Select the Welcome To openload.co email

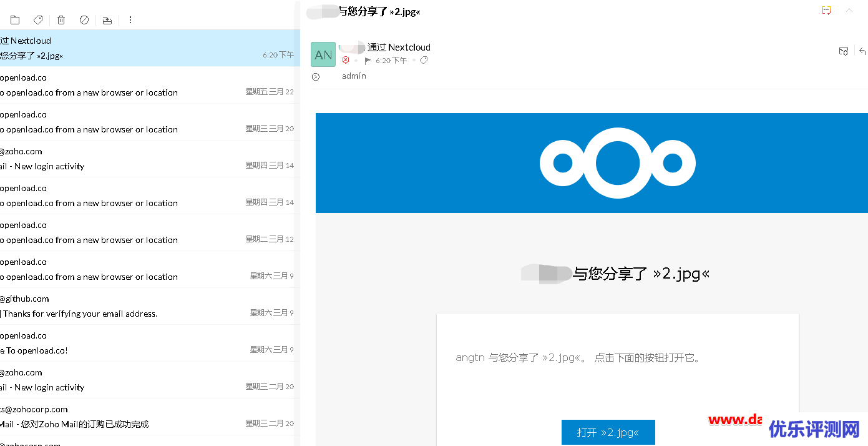coord(125,343)
